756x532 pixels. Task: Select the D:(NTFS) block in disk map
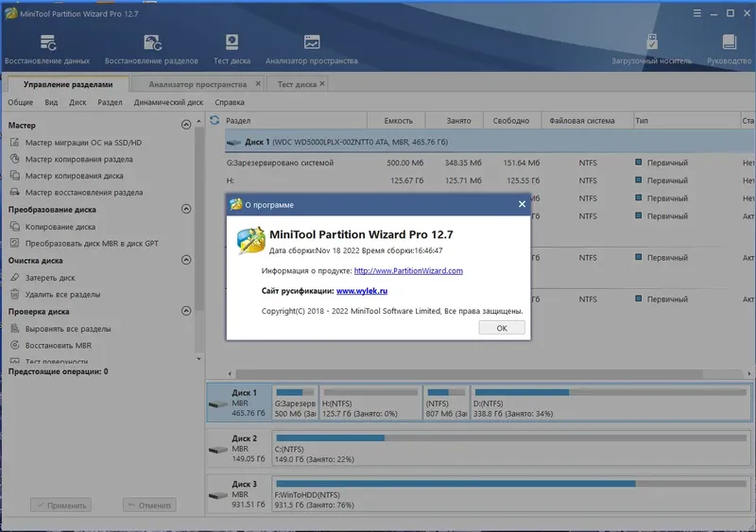(610, 403)
